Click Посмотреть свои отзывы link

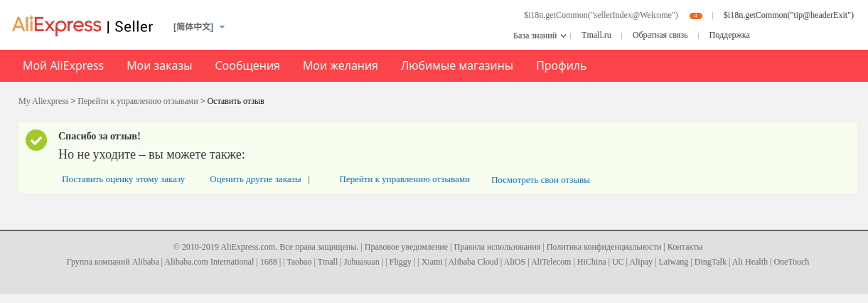click(540, 180)
